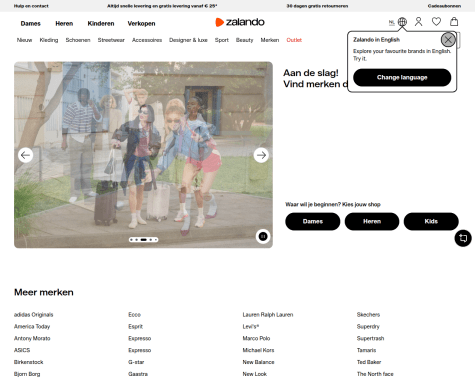The image size is (475, 380).
Task: Open Hulp en contact link
Action: (31, 6)
